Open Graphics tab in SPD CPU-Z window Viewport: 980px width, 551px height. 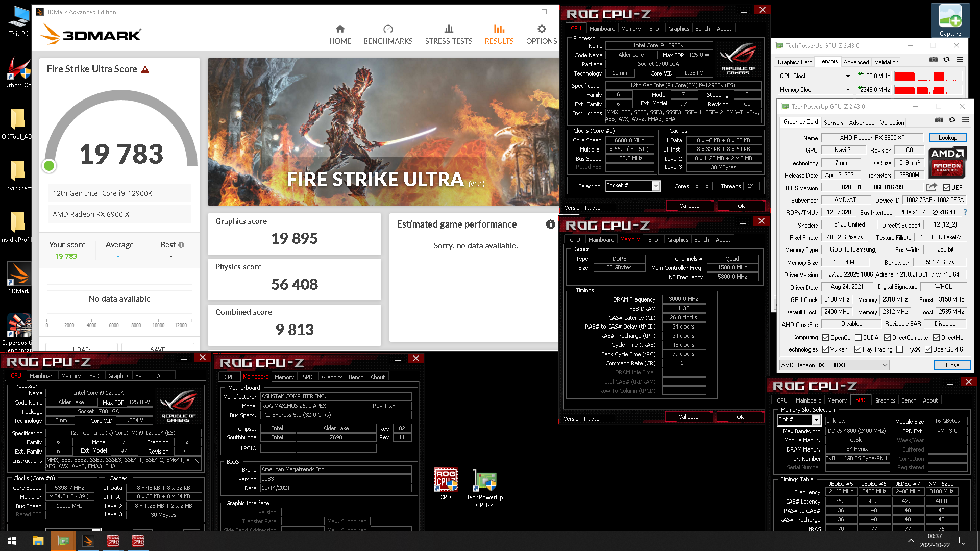(x=885, y=400)
